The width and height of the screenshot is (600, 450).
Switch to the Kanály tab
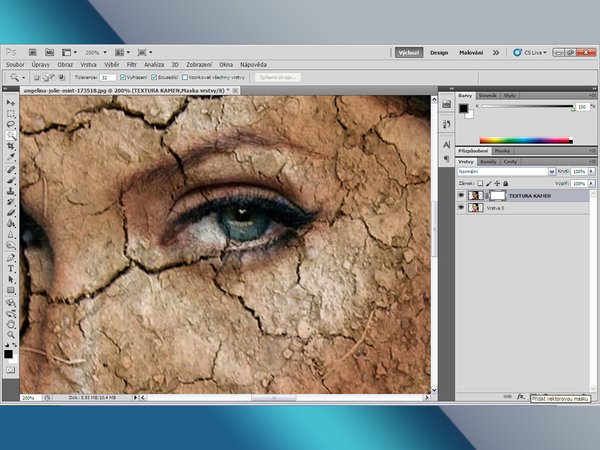pyautogui.click(x=488, y=161)
